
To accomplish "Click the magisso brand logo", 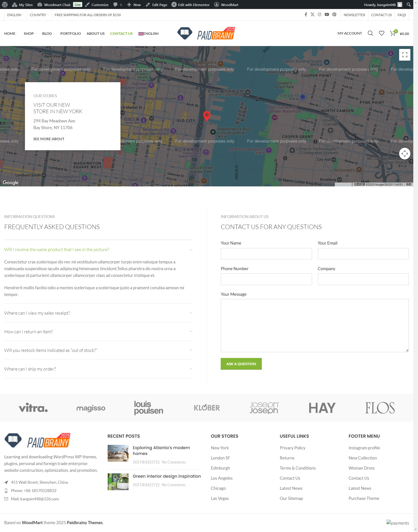I will coord(91,408).
